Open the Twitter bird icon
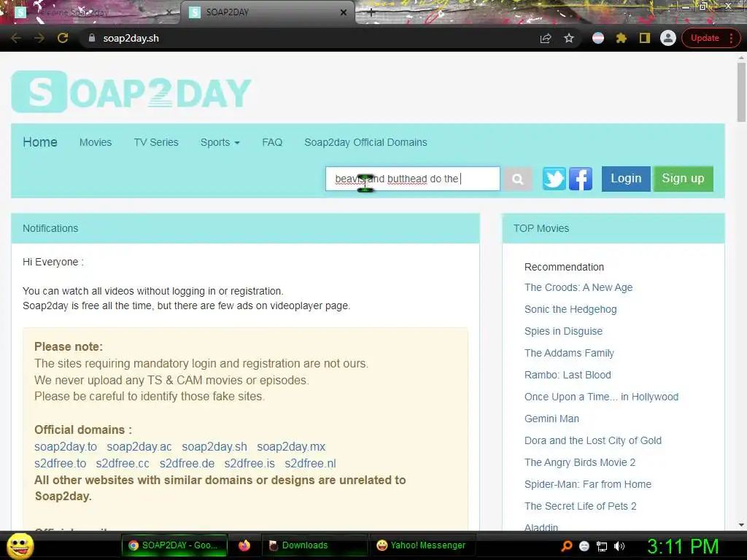Screen dimensions: 747x560 point(554,179)
